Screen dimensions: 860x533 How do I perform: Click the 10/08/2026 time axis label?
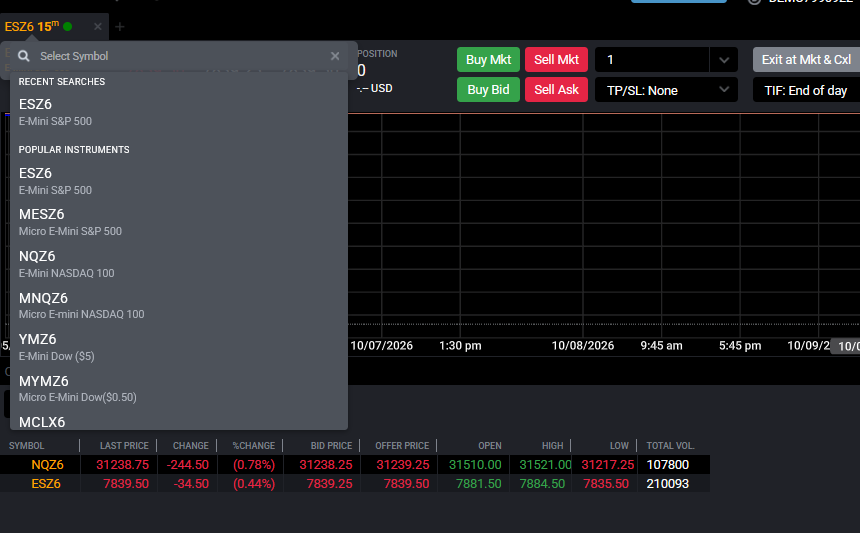[582, 345]
